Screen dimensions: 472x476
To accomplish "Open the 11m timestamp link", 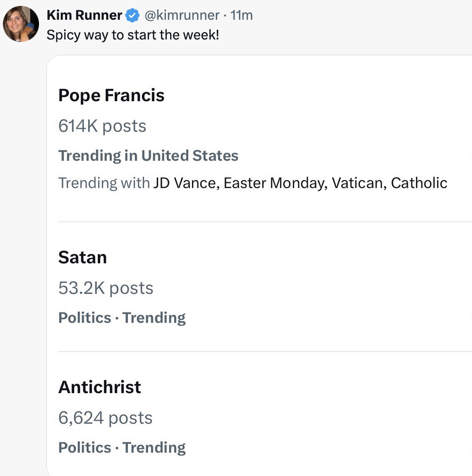I will [x=241, y=16].
